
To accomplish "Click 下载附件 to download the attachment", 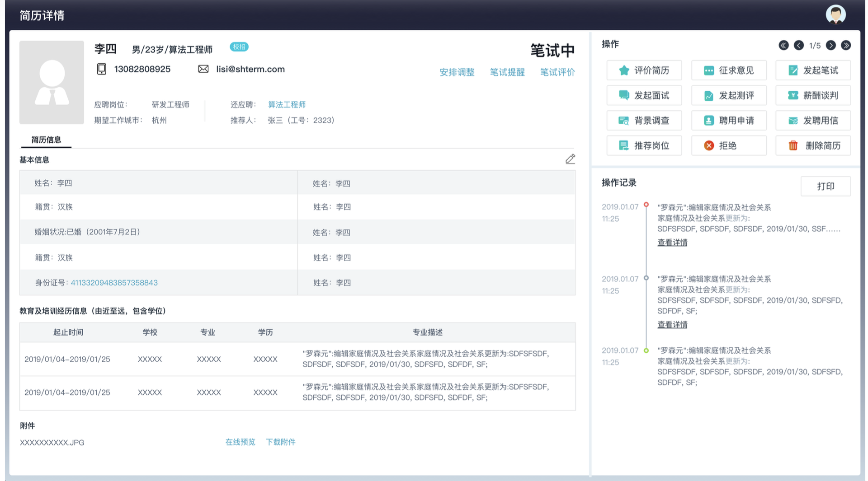I will coord(280,442).
